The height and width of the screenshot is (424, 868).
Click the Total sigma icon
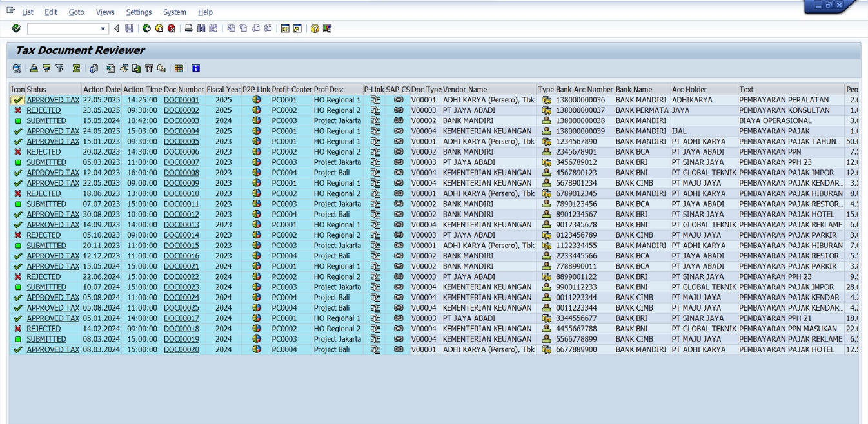(x=76, y=68)
